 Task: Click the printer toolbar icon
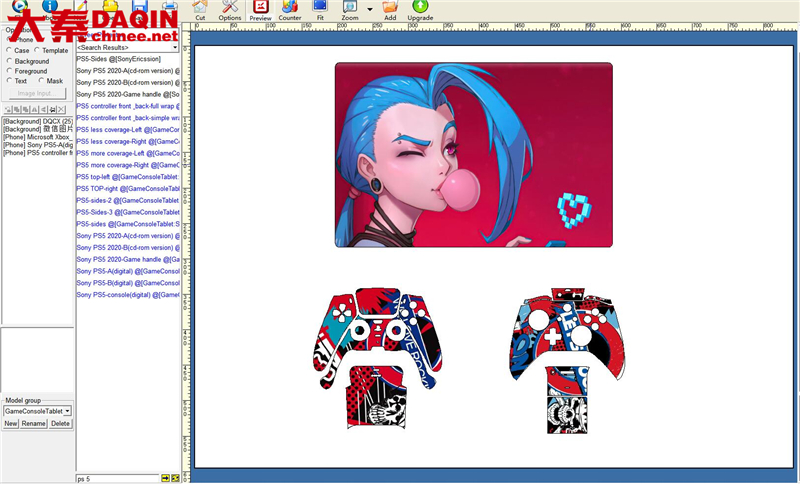[x=169, y=6]
